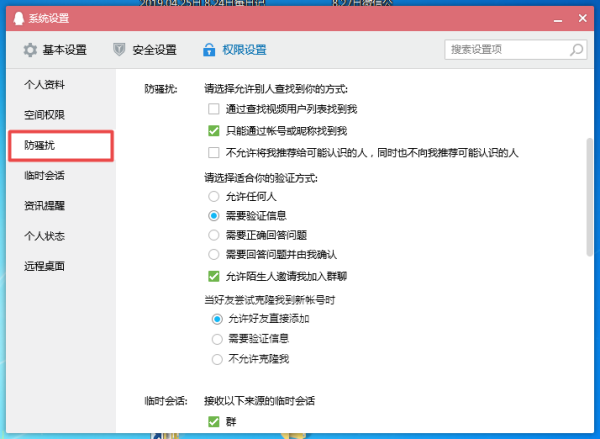Close the 系统设置 window
Screen dimensions: 600x439
[577, 17]
